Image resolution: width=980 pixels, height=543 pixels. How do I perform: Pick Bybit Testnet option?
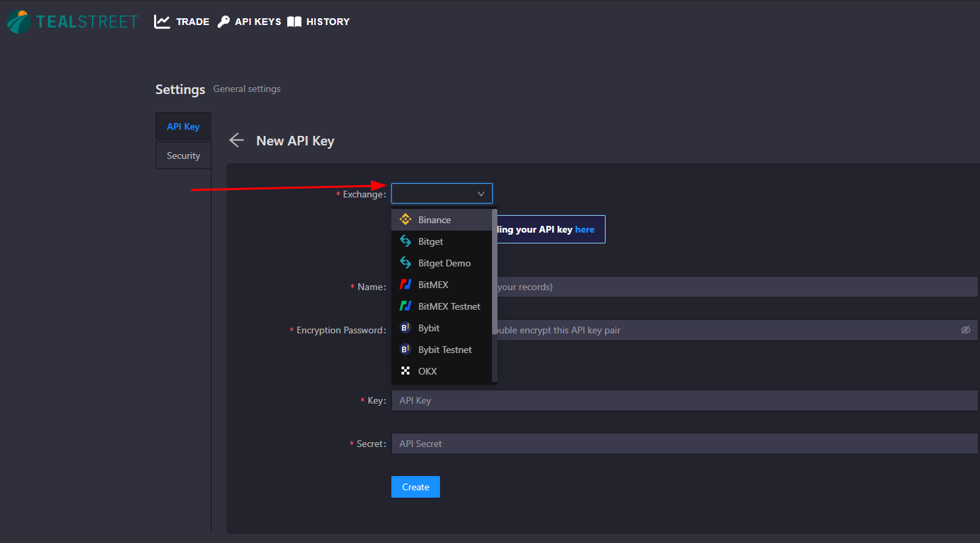(441, 350)
